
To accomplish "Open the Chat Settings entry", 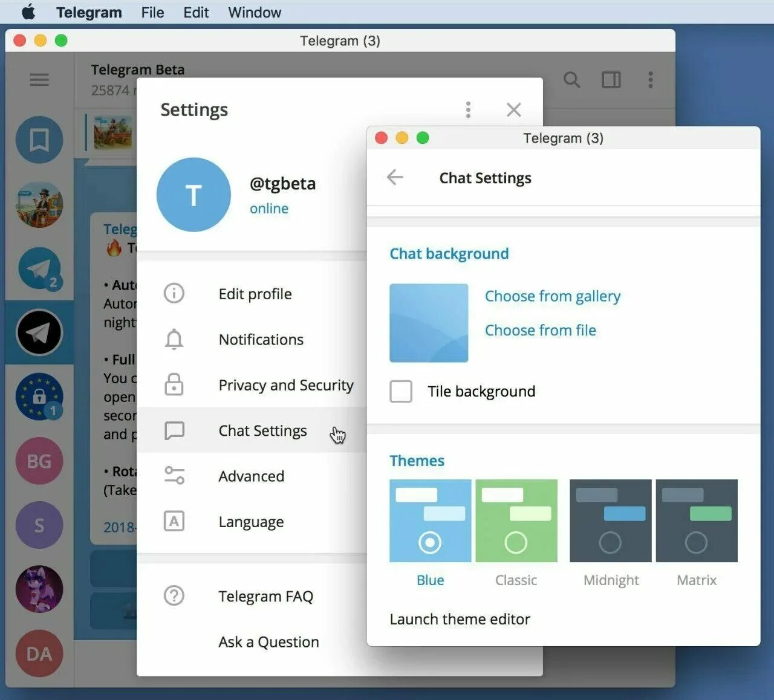I will (252, 430).
